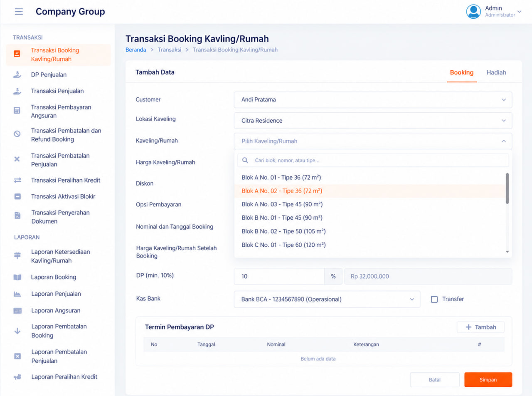Expand the Admin account menu chevron
The width and height of the screenshot is (532, 396).
click(x=519, y=11)
